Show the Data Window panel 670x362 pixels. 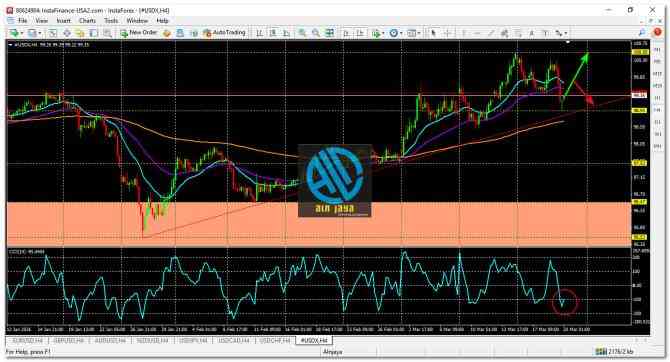67,33
